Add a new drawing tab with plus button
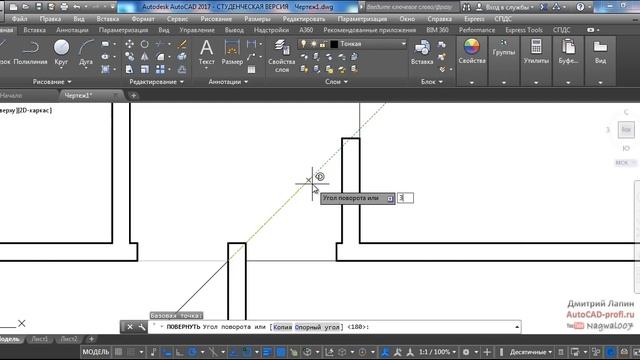The height and width of the screenshot is (360, 640). tap(133, 96)
